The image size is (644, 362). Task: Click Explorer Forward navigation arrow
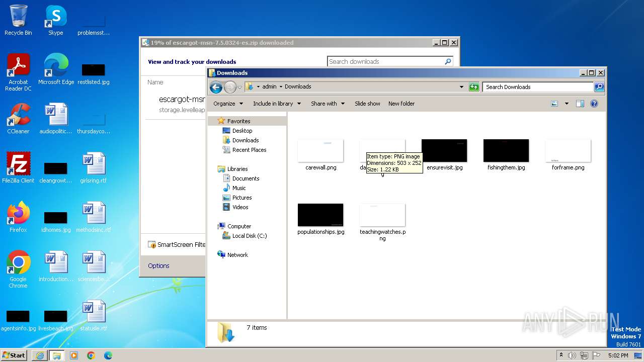pos(230,87)
